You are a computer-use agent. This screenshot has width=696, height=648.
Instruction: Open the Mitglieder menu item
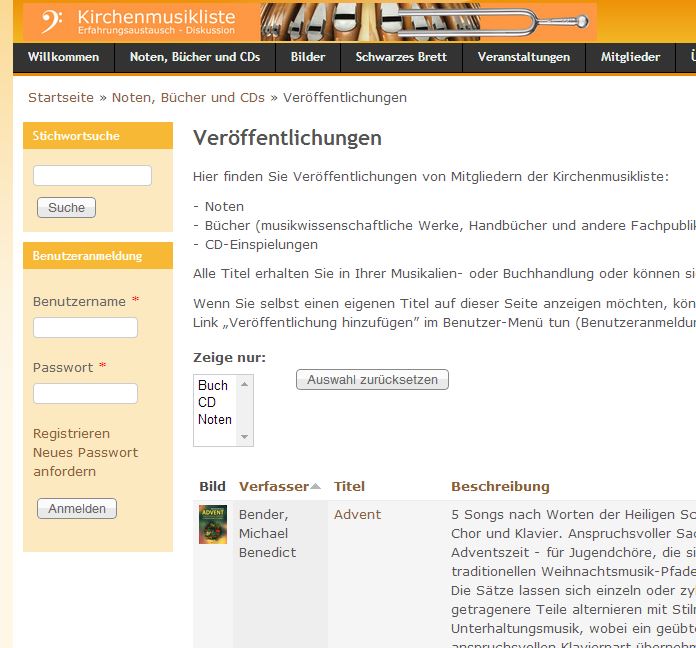tap(630, 57)
